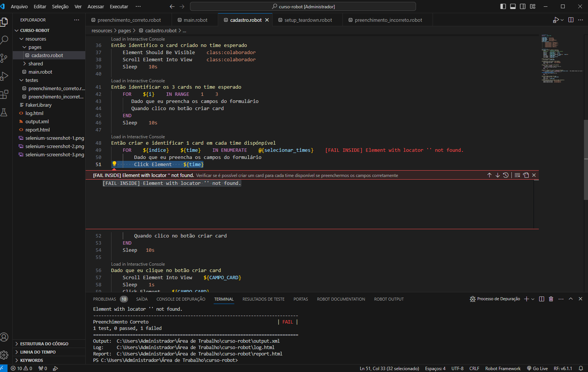588x372 pixels.
Task: Open the Executar menu
Action: point(119,6)
